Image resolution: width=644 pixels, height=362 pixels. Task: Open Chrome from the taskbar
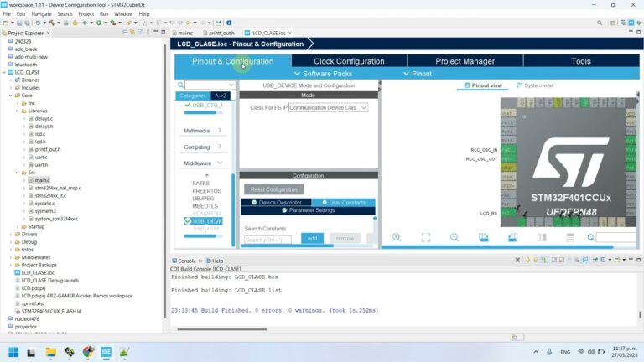(88, 352)
